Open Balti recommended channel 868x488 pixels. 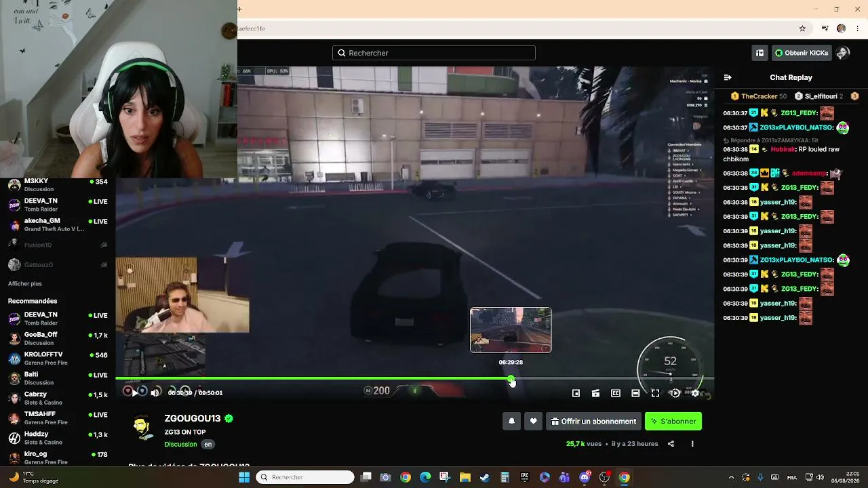(58, 378)
